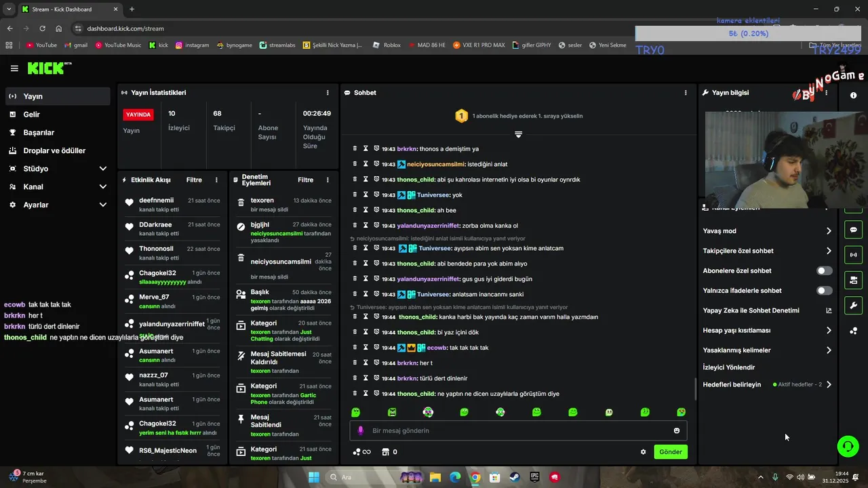868x488 pixels.
Task: Click the purple microphone icon in message box
Action: 361,430
